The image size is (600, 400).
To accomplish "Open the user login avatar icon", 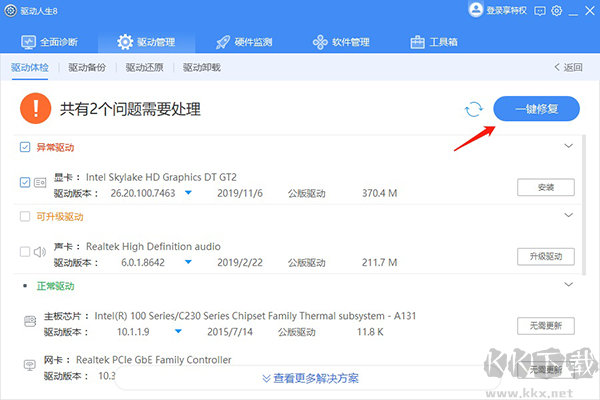I will [476, 10].
